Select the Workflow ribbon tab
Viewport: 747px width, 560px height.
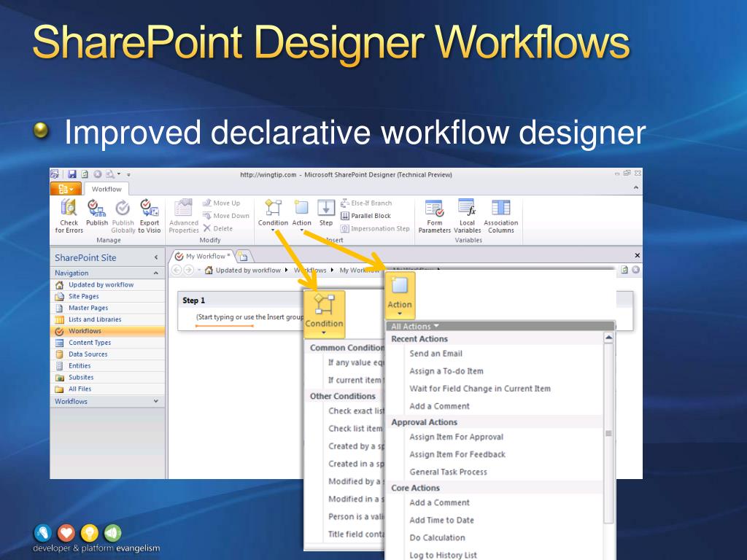[107, 189]
